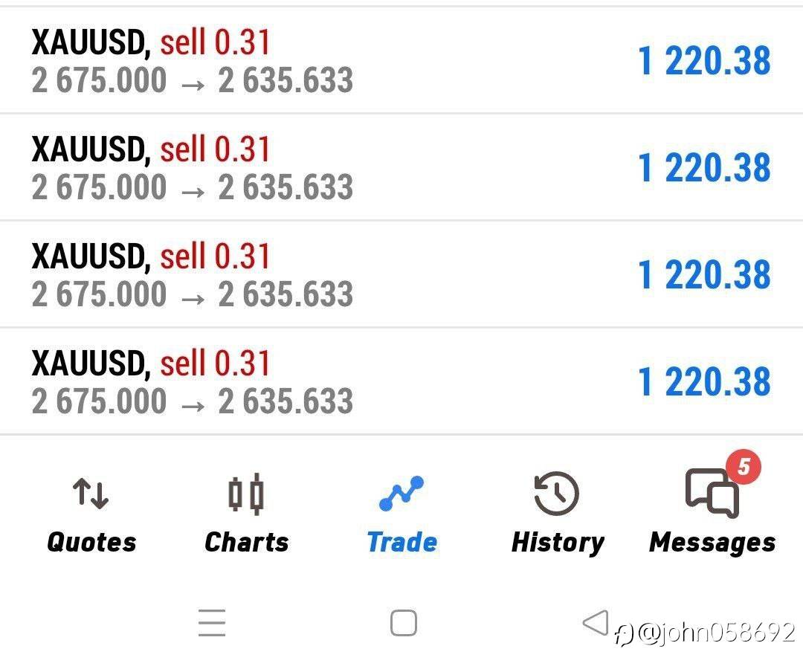Tap the Quotes up-down arrows icon
Viewport: 803px width, 672px height.
pyautogui.click(x=91, y=494)
